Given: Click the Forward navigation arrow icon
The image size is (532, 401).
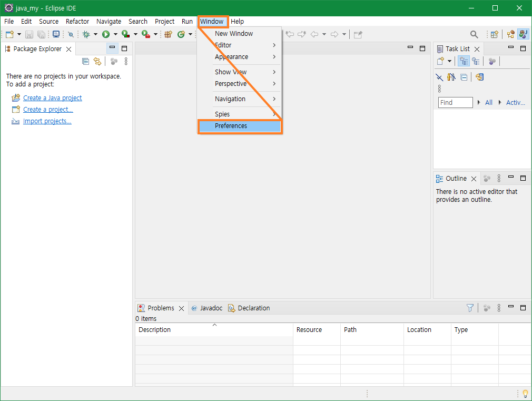Looking at the screenshot, I should [334, 34].
